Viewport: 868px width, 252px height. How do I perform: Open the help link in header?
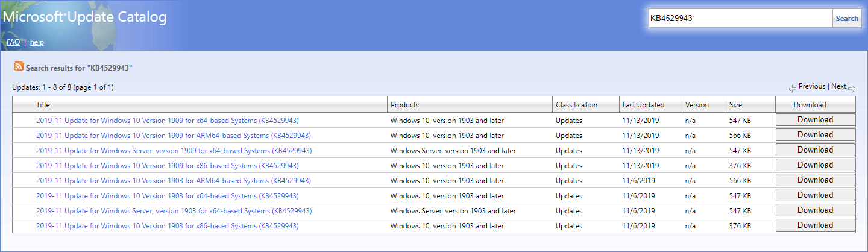click(37, 42)
